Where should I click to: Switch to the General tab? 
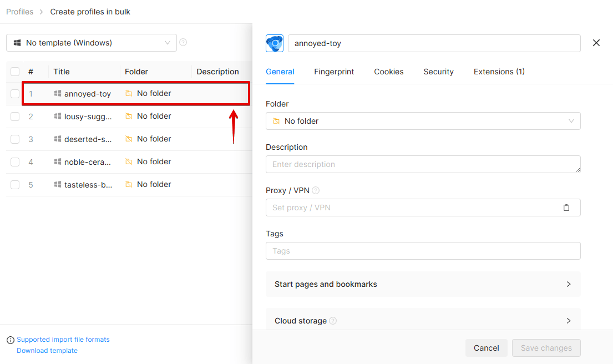(280, 72)
